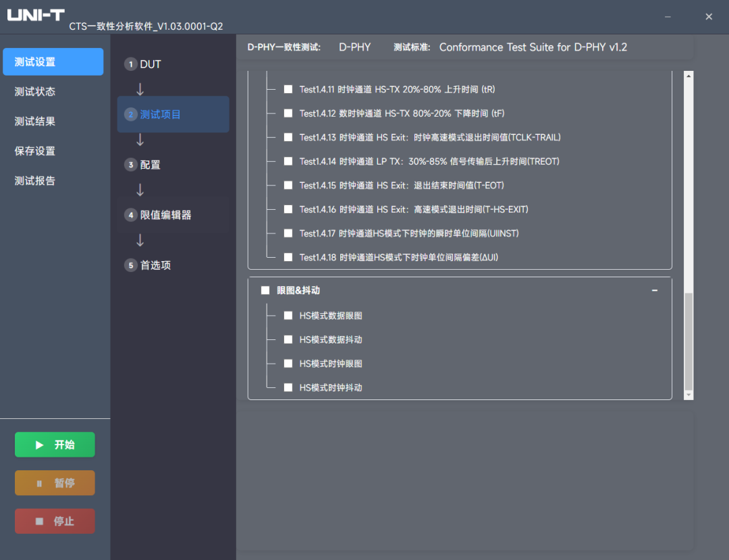Screen dimensions: 729x560
Task: Enable the HS模式数据抖动 checkbox
Action: click(x=288, y=340)
